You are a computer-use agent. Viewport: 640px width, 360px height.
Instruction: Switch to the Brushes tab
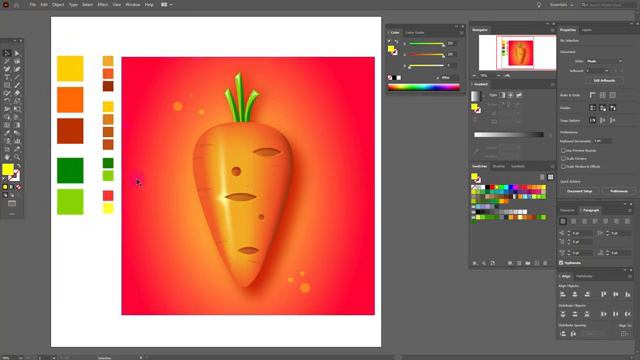point(498,167)
